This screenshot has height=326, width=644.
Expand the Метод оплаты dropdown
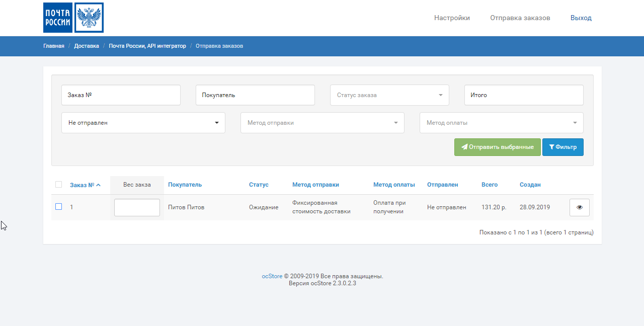click(501, 123)
